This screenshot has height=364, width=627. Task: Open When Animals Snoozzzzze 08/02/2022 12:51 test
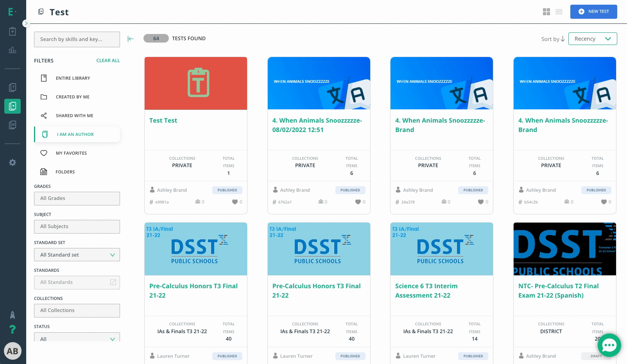(x=317, y=125)
